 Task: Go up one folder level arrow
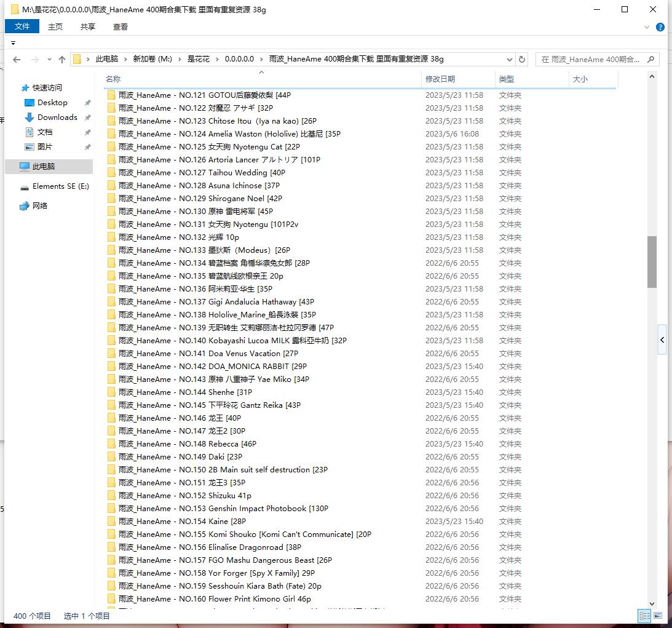click(x=62, y=60)
